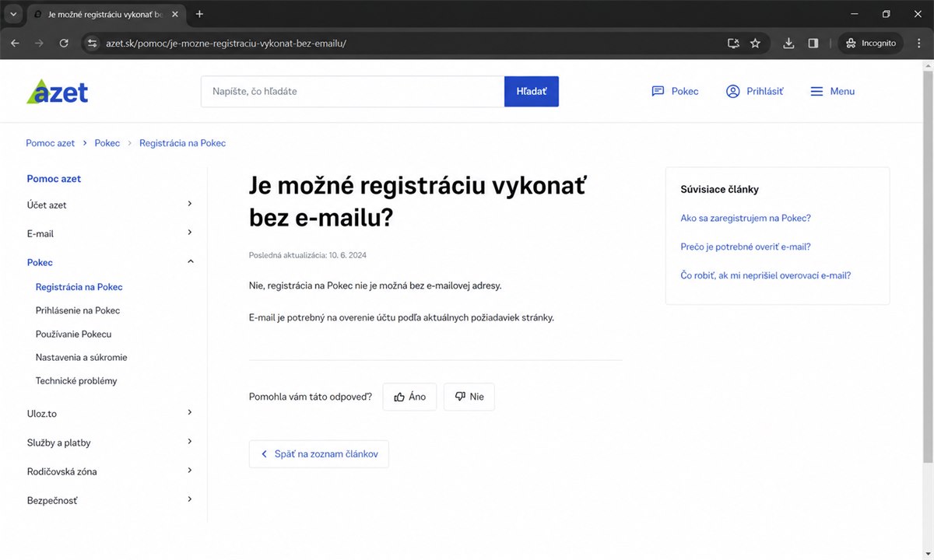Image resolution: width=934 pixels, height=560 pixels.
Task: Click Pomoc azet breadcrumb link
Action: click(x=51, y=143)
